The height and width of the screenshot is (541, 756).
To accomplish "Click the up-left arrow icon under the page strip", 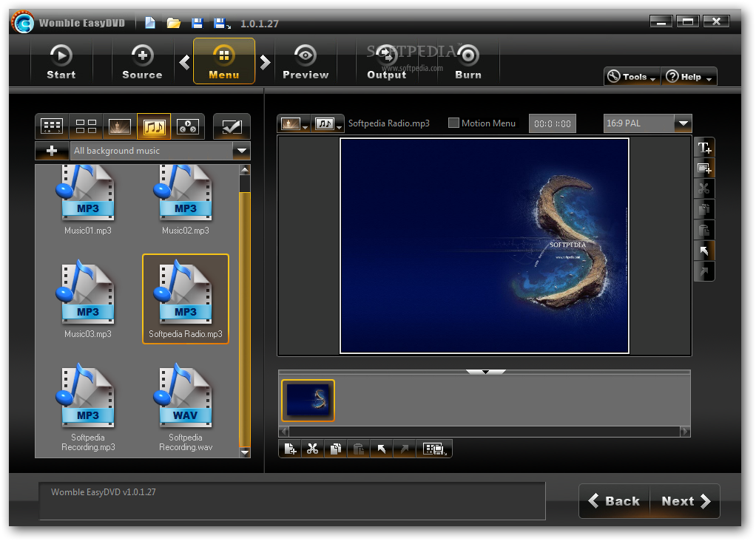I will pyautogui.click(x=382, y=449).
